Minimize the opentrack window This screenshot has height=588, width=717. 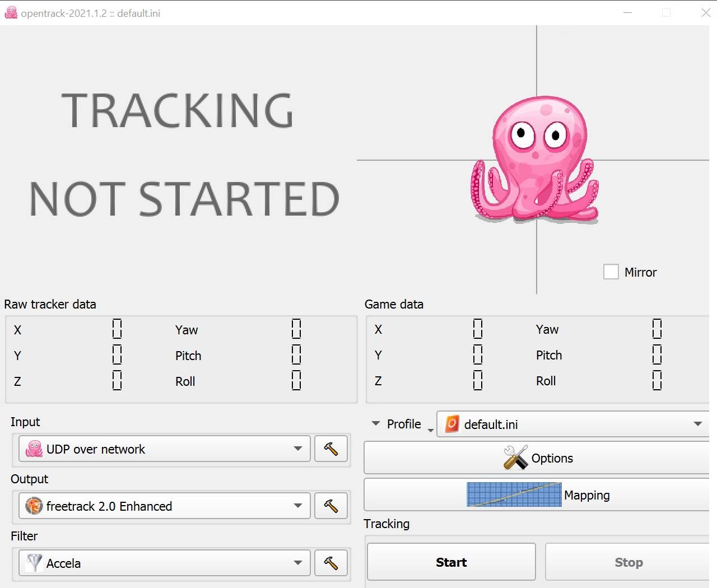click(627, 13)
